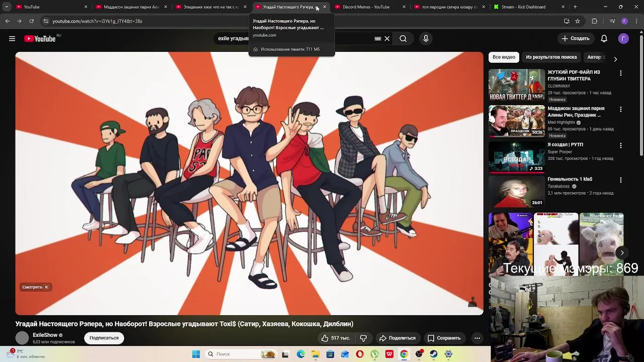This screenshot has width=644, height=362.
Task: Expand the tab search dropdown arrow
Action: point(7,7)
